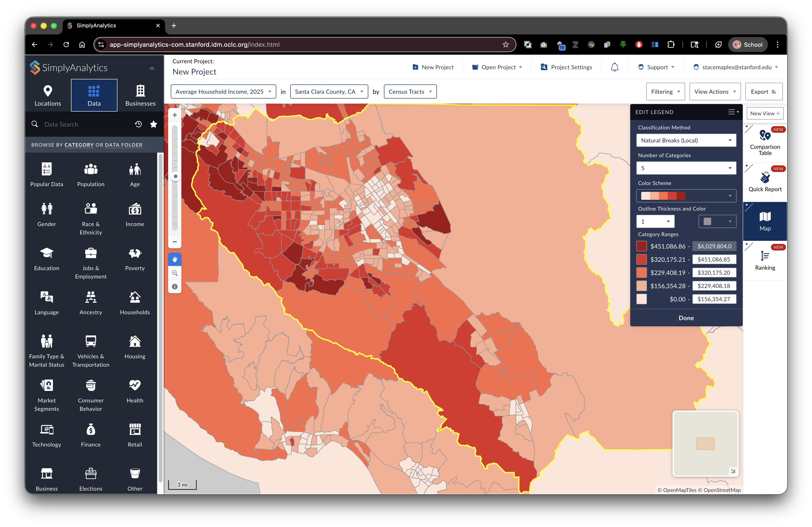Edit the $451,086.85 range value field
Image resolution: width=812 pixels, height=527 pixels.
[x=714, y=259]
